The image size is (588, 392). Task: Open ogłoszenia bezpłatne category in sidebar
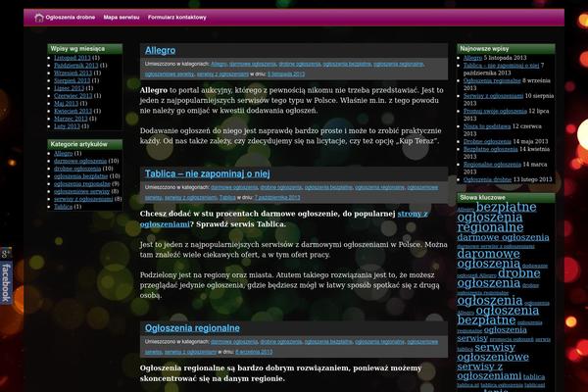[x=80, y=176]
